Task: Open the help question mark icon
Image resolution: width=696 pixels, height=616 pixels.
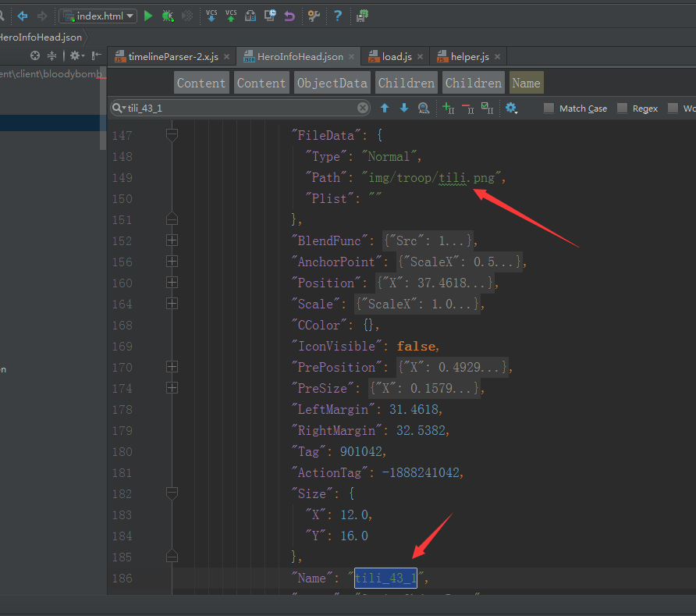Action: (x=337, y=16)
